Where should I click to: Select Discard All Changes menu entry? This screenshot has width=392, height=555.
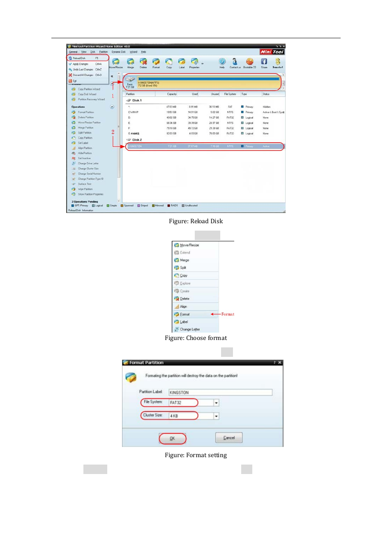coord(88,75)
